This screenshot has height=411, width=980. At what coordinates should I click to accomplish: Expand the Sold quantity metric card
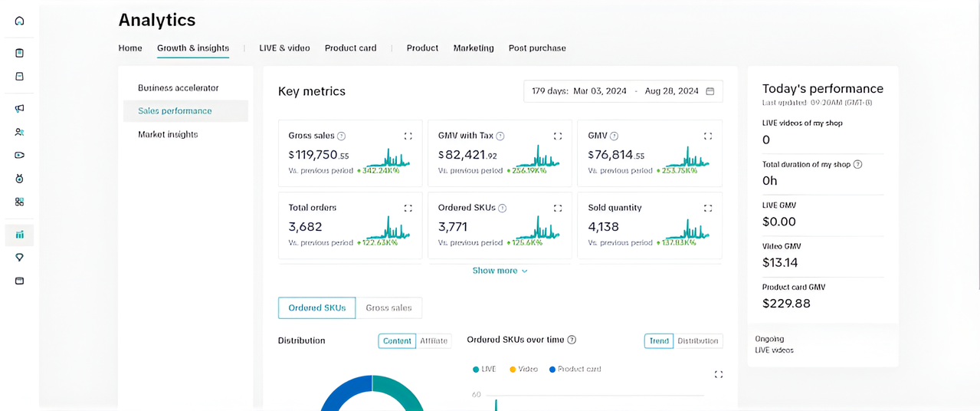[708, 208]
